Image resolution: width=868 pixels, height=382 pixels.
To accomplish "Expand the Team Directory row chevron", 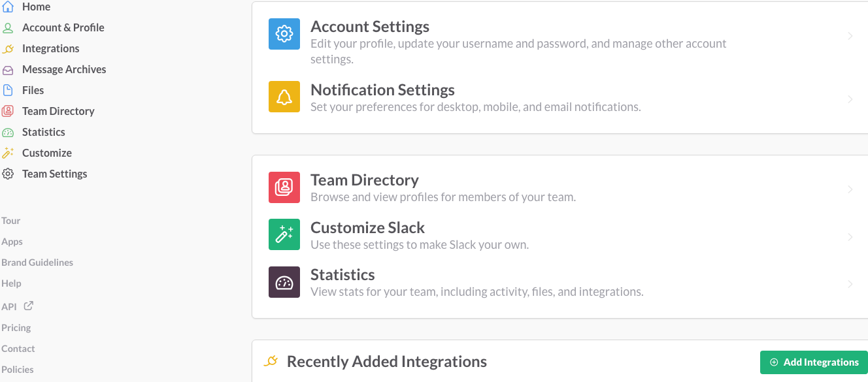I will click(850, 189).
